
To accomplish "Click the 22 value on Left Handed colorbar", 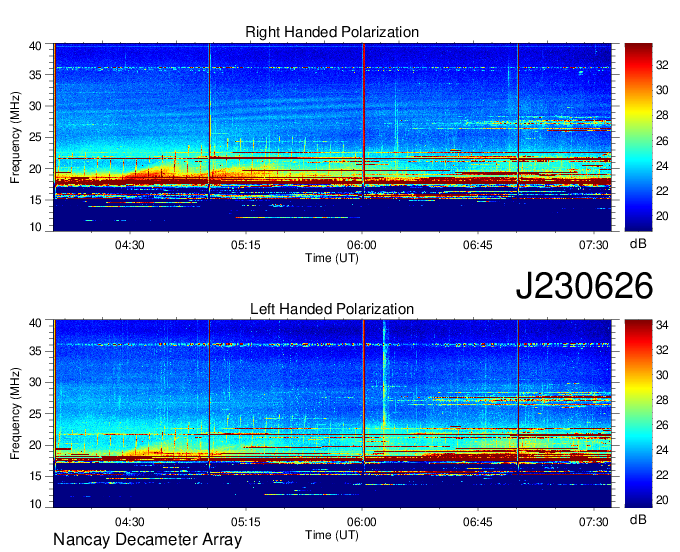I will pyautogui.click(x=662, y=475).
